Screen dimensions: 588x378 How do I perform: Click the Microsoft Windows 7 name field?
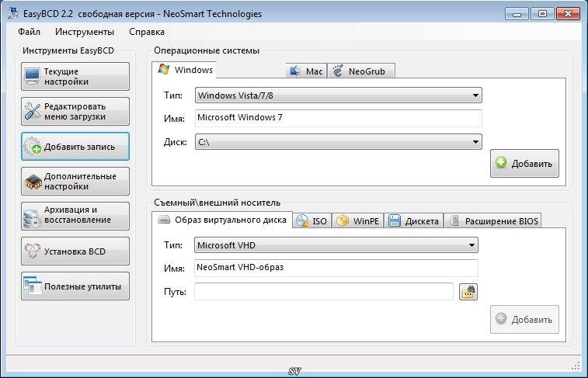coord(338,118)
